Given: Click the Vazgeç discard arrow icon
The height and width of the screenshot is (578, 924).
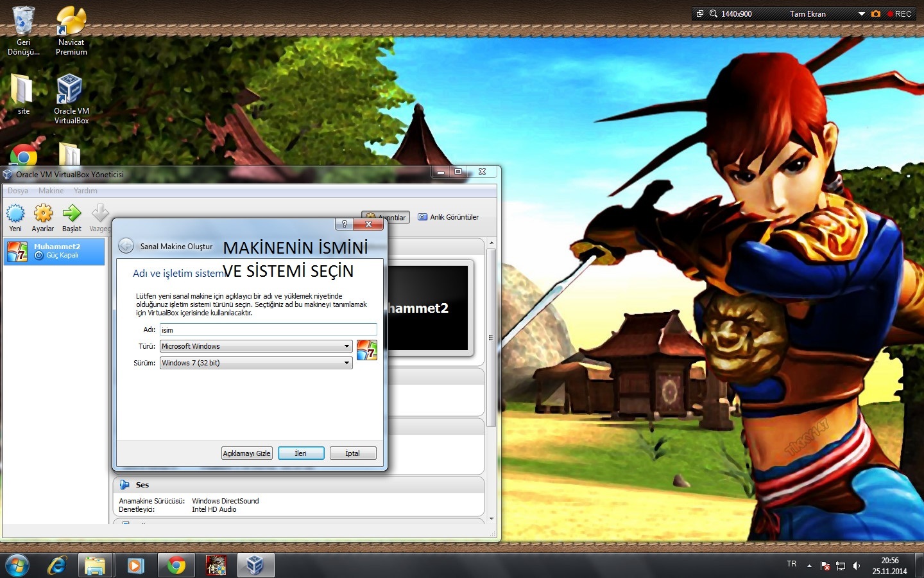Looking at the screenshot, I should pyautogui.click(x=100, y=213).
